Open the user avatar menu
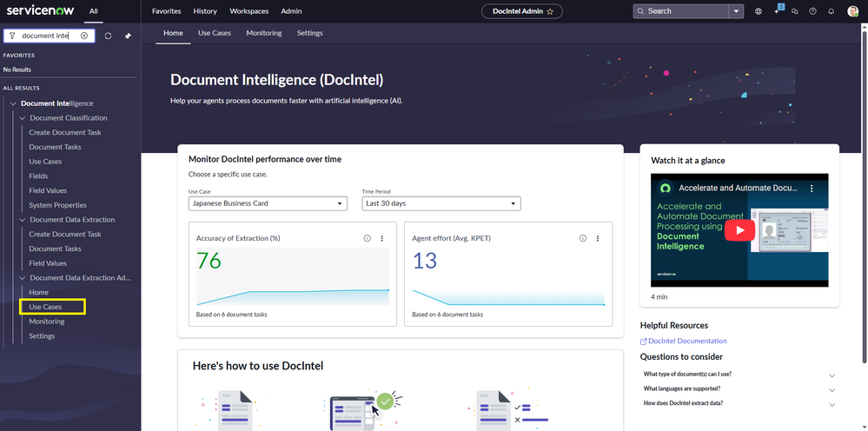This screenshot has height=431, width=868. point(852,11)
